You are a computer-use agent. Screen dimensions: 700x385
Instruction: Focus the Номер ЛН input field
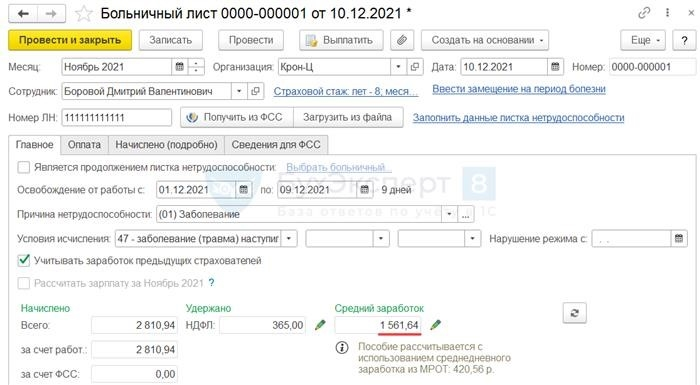[117, 117]
